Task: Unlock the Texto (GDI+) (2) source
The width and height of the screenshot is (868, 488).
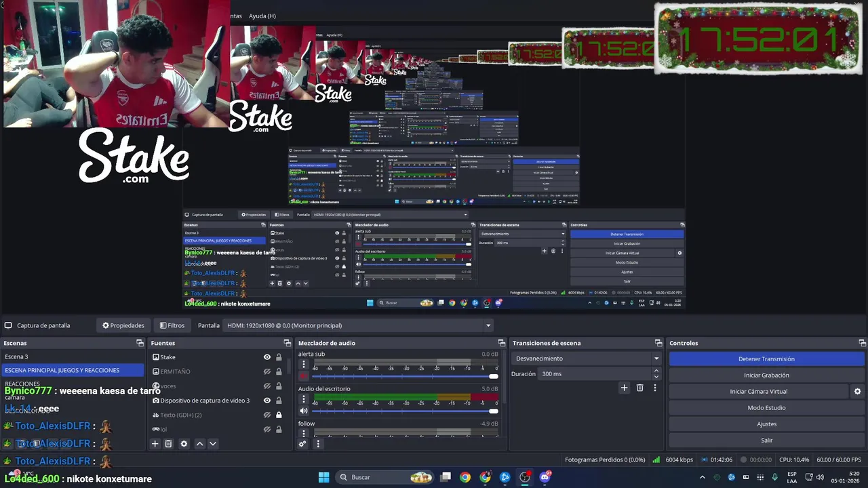Action: coord(279,415)
